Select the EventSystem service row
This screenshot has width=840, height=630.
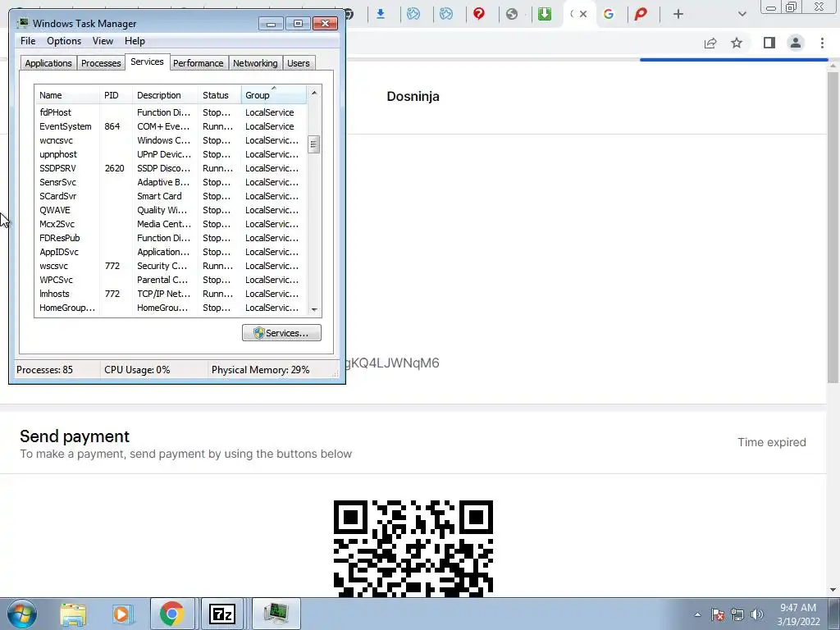171,126
